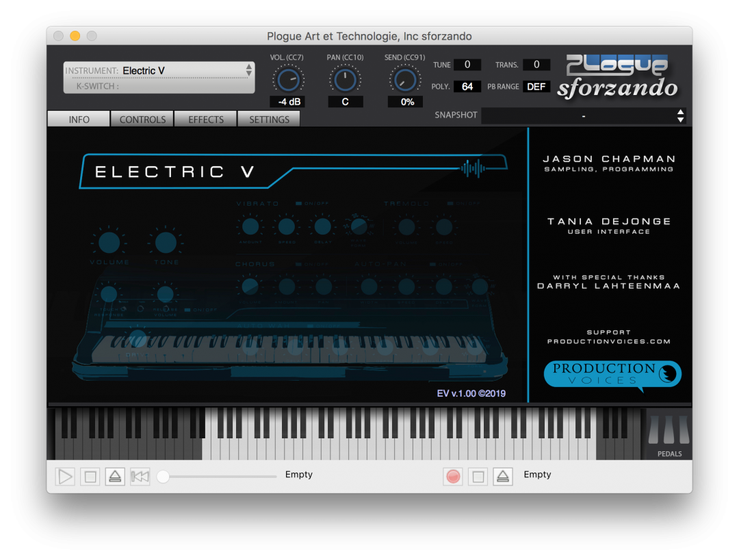Click the pan value field showing C

pos(346,102)
